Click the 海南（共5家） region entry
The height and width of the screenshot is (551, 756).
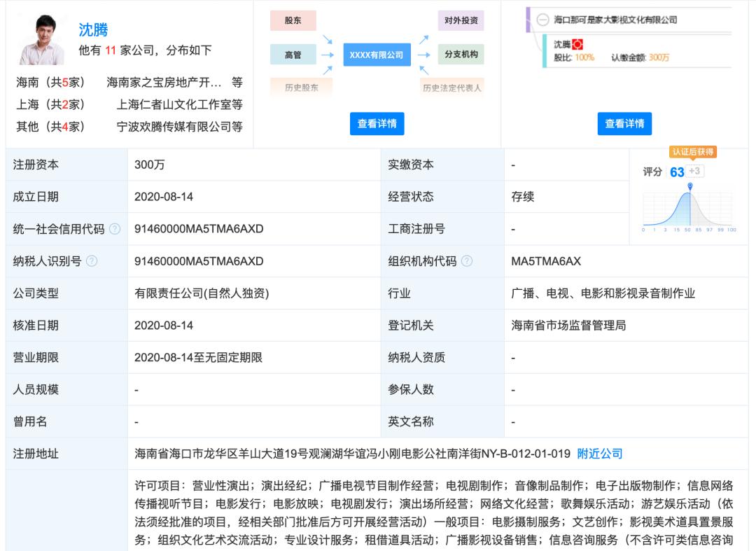tap(50, 83)
